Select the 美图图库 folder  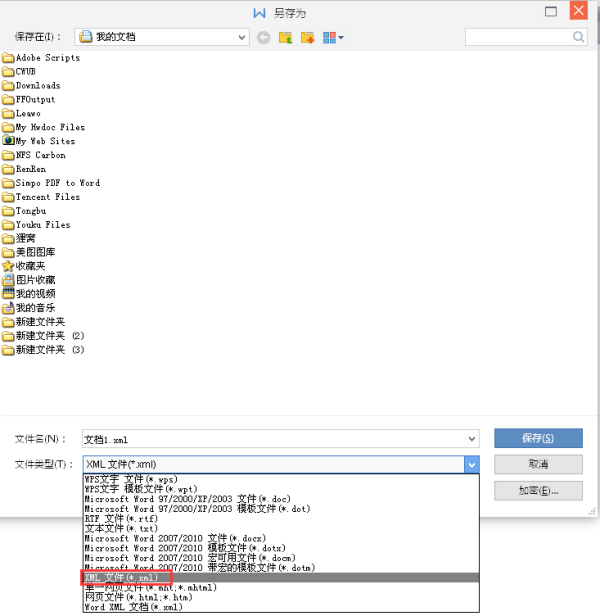[x=29, y=252]
